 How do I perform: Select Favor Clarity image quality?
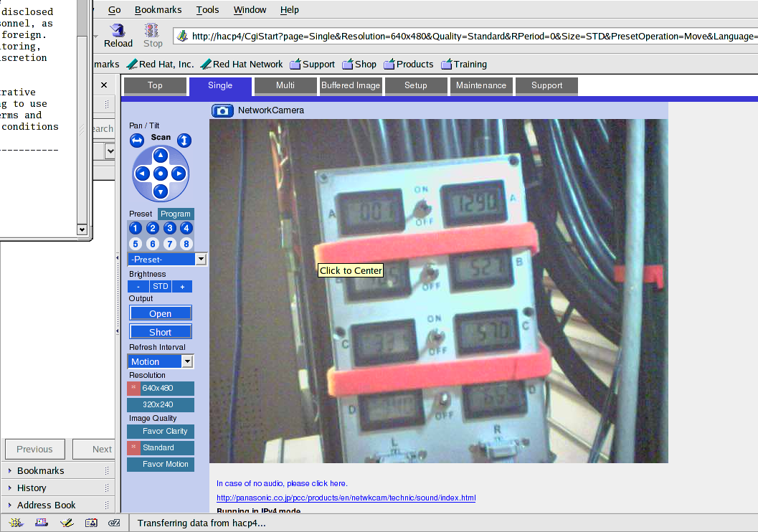click(161, 431)
